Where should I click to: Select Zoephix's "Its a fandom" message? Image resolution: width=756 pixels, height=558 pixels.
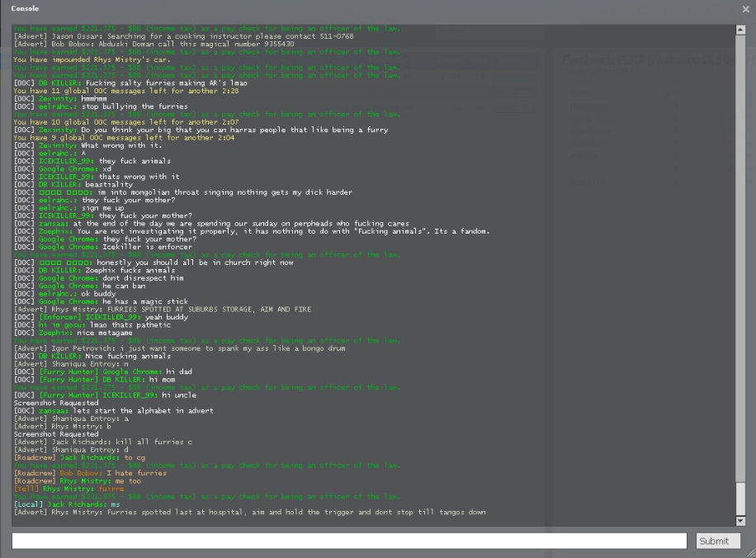(252, 231)
